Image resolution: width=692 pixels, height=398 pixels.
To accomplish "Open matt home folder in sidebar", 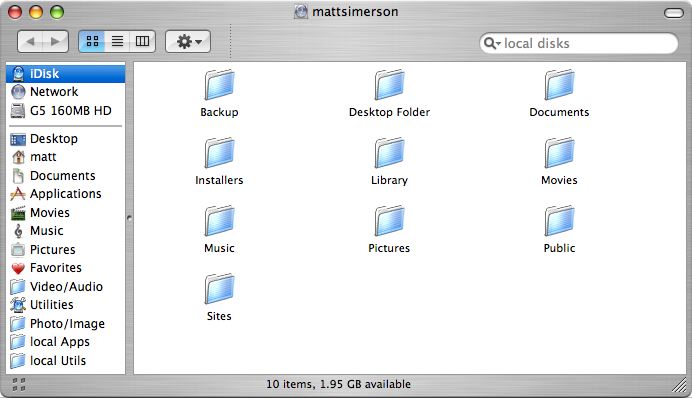I will point(66,157).
